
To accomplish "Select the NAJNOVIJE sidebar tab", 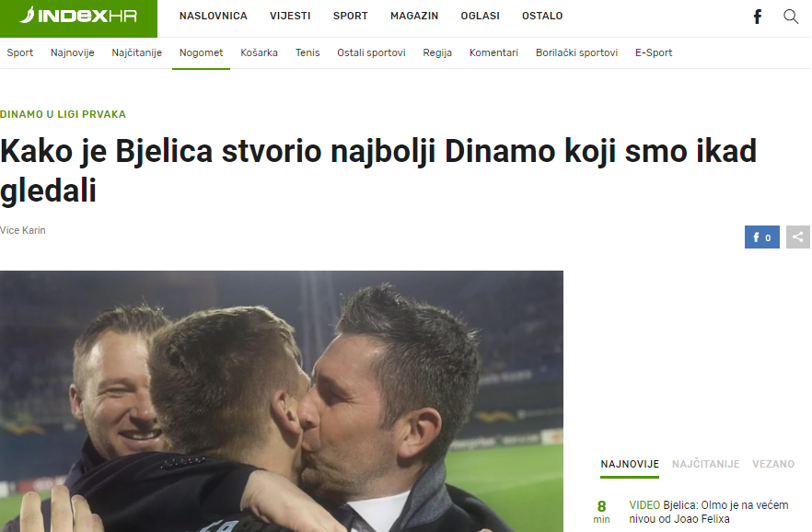I will (630, 464).
